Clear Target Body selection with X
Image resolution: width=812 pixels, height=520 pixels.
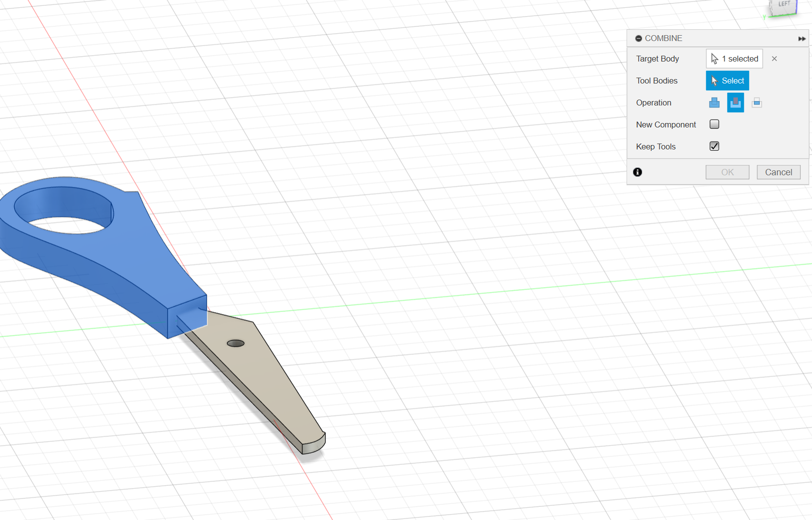774,59
